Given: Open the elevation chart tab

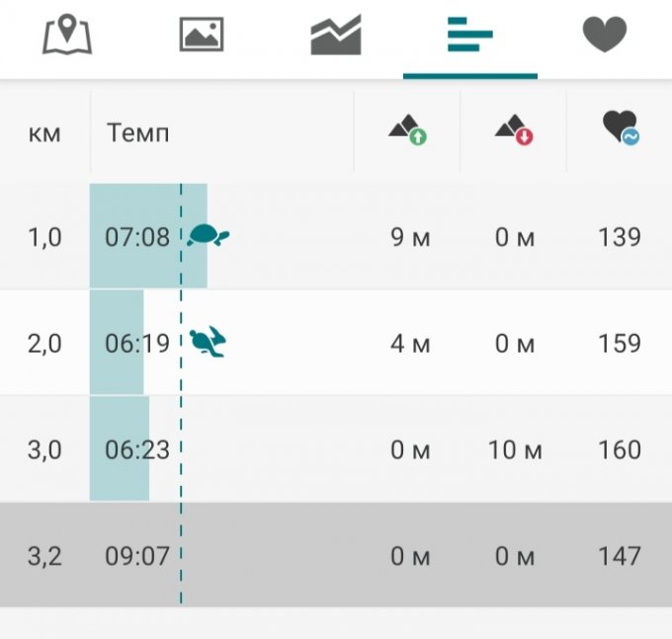Looking at the screenshot, I should 336,37.
